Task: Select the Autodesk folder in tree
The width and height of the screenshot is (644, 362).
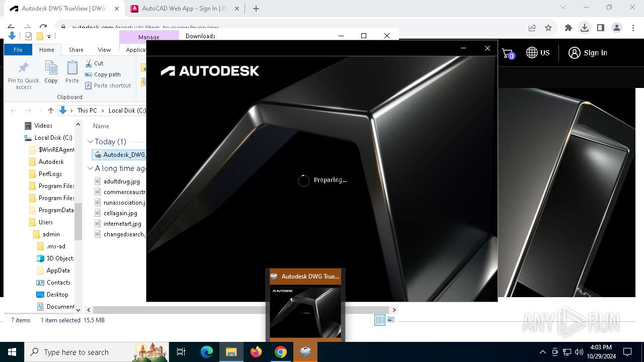Action: 51,162
